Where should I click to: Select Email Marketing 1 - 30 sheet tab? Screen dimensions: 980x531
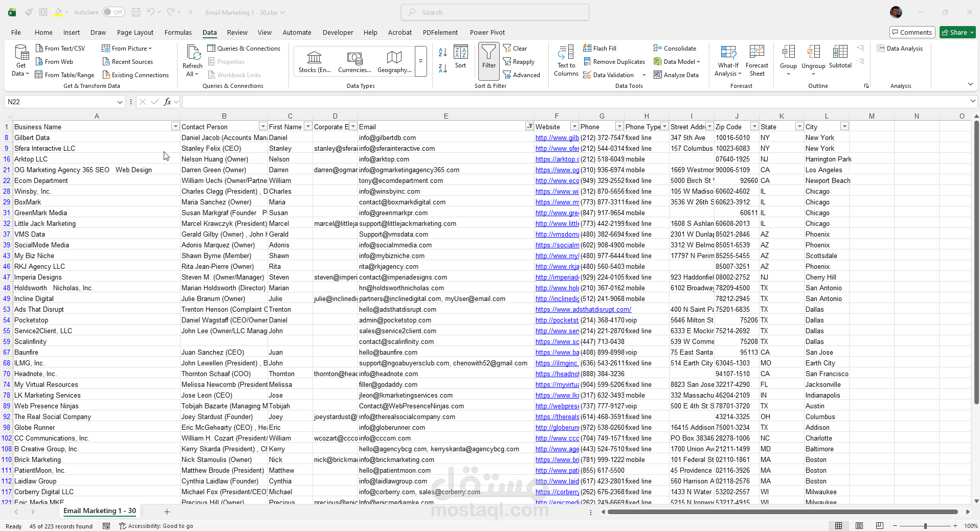[x=100, y=511]
